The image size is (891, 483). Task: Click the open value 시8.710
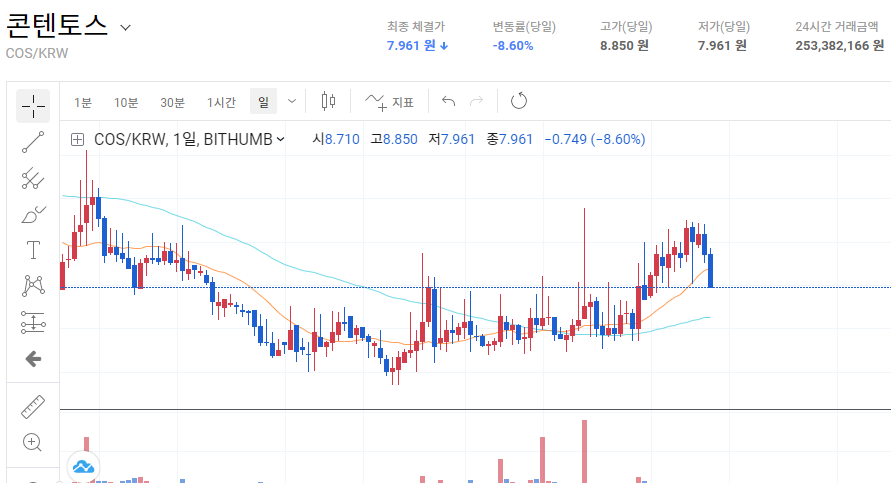point(336,139)
